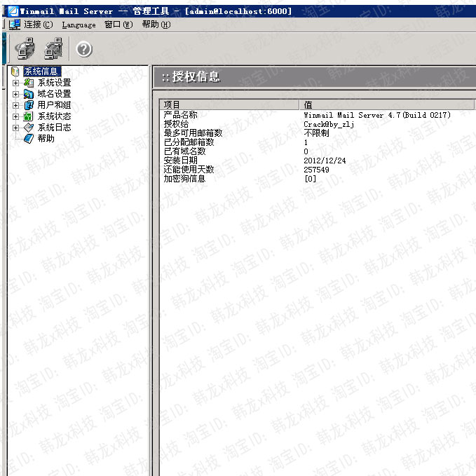This screenshot has width=476, height=476.
Task: Select the 加密狗信息 row
Action: pos(318,179)
